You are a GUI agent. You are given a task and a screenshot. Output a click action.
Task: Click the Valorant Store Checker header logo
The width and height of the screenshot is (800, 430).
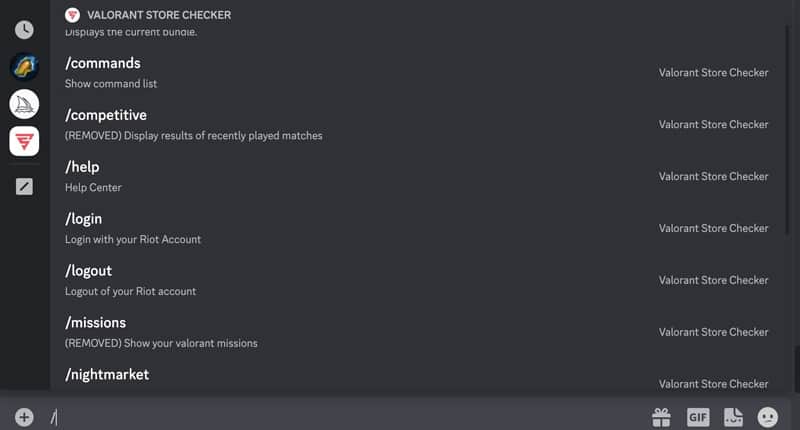[x=72, y=15]
